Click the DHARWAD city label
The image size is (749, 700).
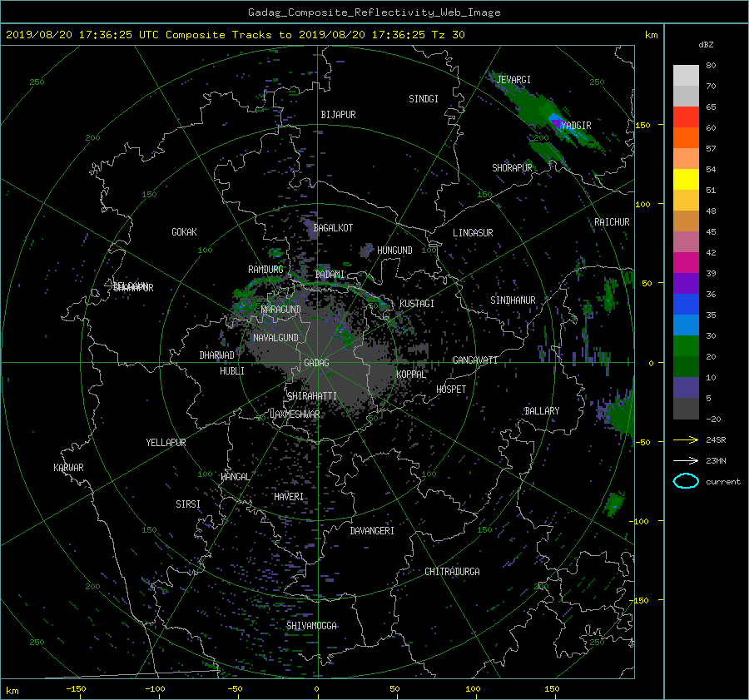point(217,355)
